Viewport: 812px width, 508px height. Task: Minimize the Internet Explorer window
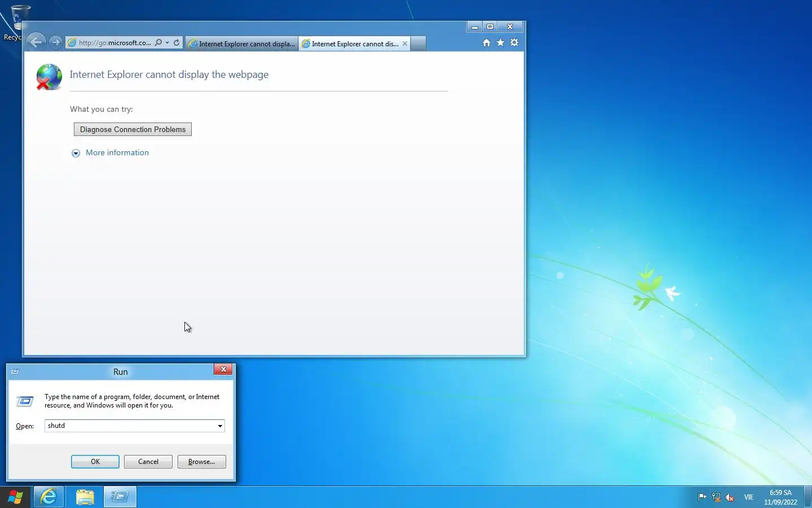click(x=475, y=27)
